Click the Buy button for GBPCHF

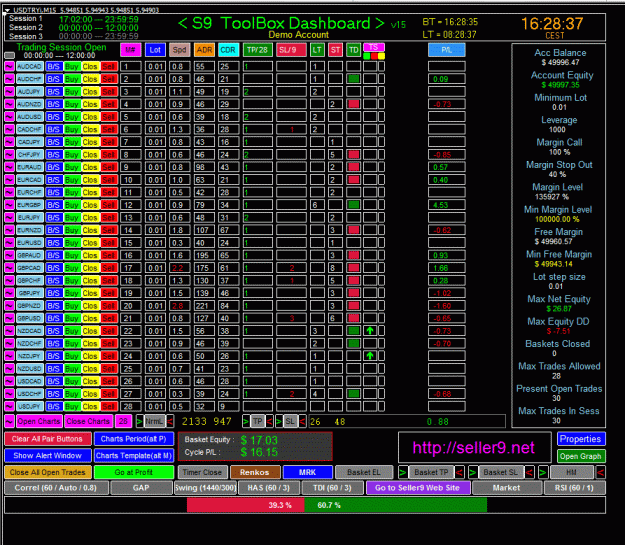coord(72,281)
